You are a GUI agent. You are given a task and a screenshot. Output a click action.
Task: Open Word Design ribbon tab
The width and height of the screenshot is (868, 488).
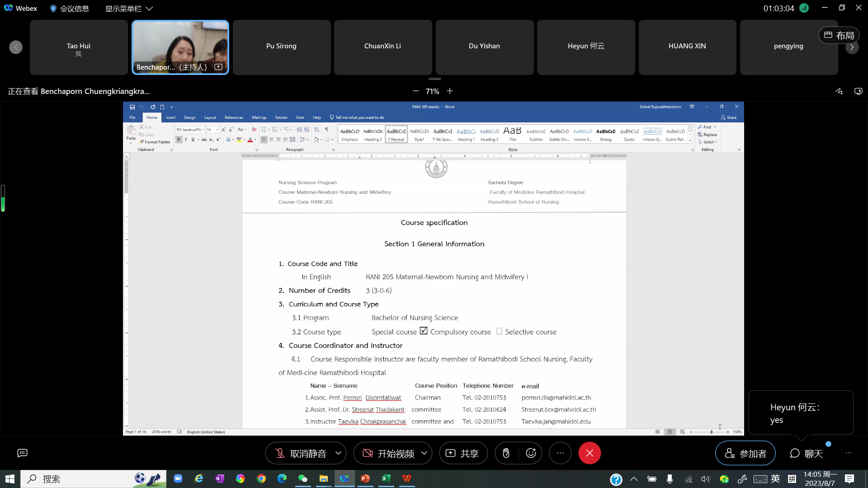[x=190, y=117]
